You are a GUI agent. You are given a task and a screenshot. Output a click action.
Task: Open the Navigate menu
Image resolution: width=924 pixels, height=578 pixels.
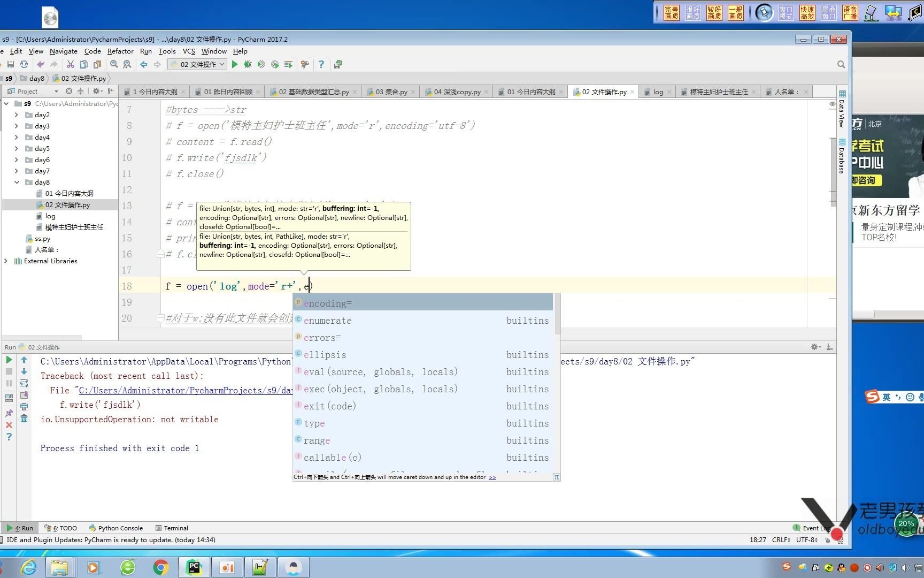(64, 51)
